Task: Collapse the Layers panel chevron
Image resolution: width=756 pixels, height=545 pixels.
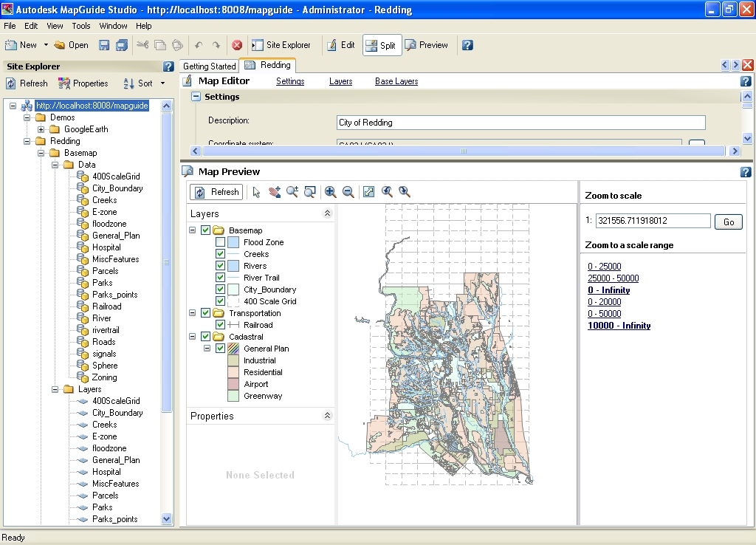Action: point(327,213)
